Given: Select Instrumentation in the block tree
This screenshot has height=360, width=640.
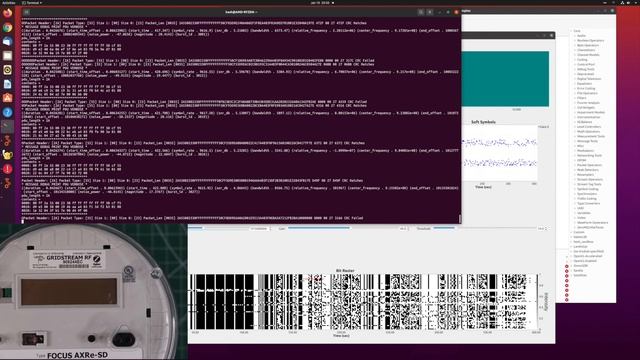Looking at the screenshot, I should pos(589,117).
